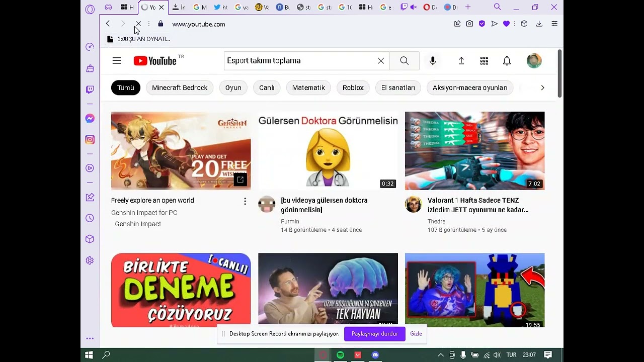The image size is (644, 362).
Task: Open Gülersen Doktora Görünmelisin video thumbnail
Action: (x=328, y=150)
